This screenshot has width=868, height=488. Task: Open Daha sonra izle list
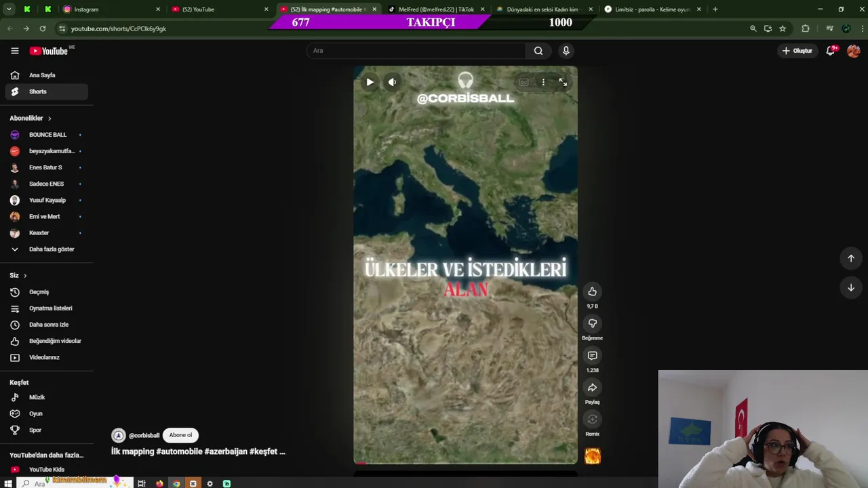pyautogui.click(x=47, y=325)
